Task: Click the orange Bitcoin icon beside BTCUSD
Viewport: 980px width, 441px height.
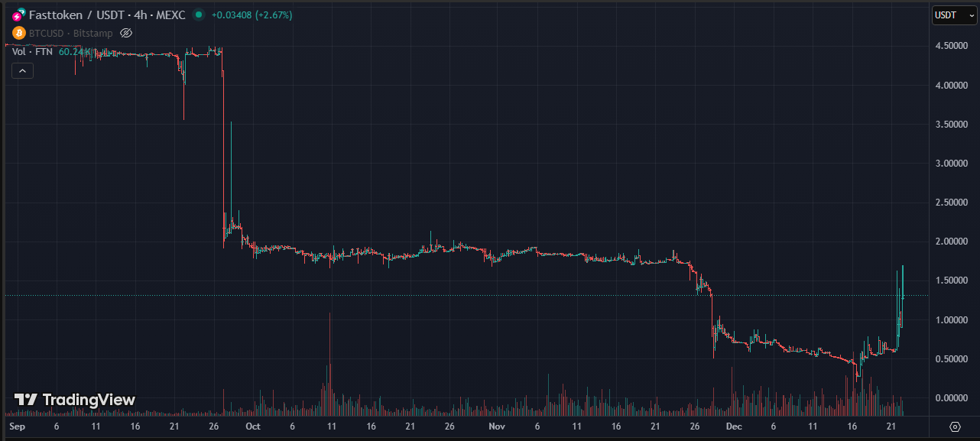Action: [x=19, y=33]
